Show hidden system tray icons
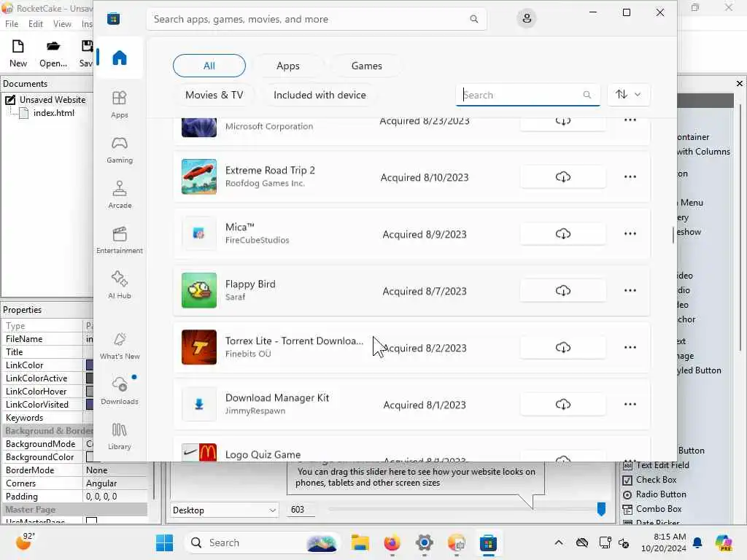The height and width of the screenshot is (560, 747). point(558,542)
